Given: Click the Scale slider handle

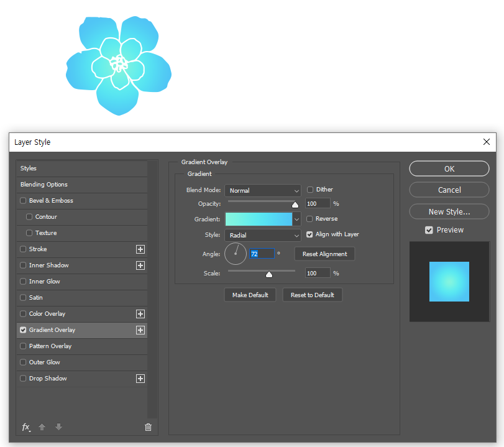Looking at the screenshot, I should (x=269, y=274).
